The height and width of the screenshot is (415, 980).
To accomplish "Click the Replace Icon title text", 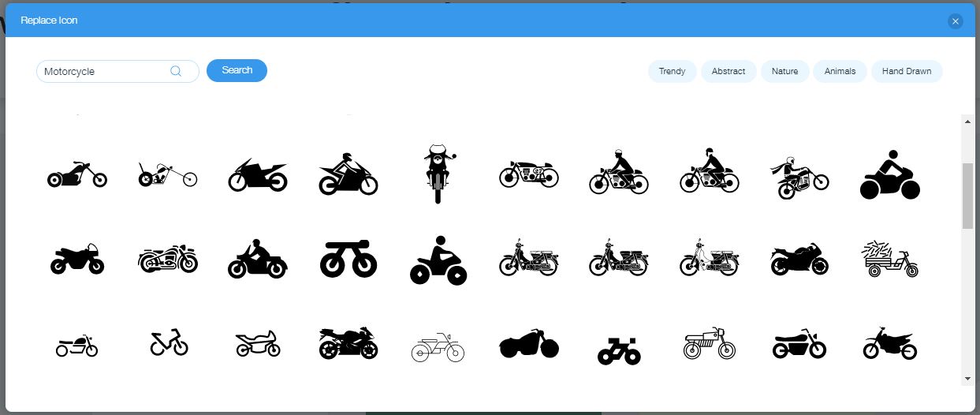I will (49, 21).
